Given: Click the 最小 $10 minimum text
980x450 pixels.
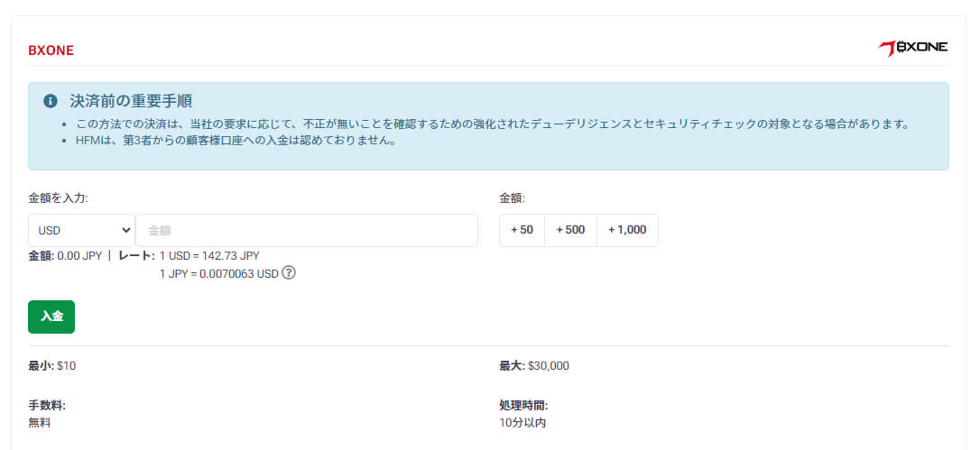Looking at the screenshot, I should tap(51, 366).
